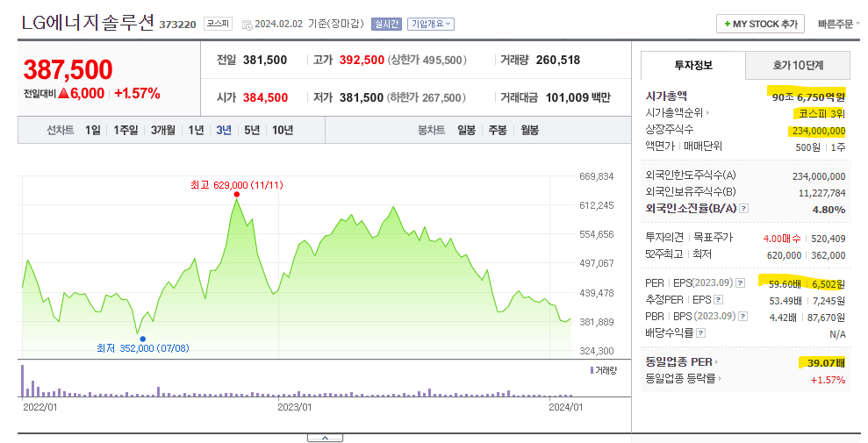
Task: Click the 코스피 market badge
Action: (219, 24)
